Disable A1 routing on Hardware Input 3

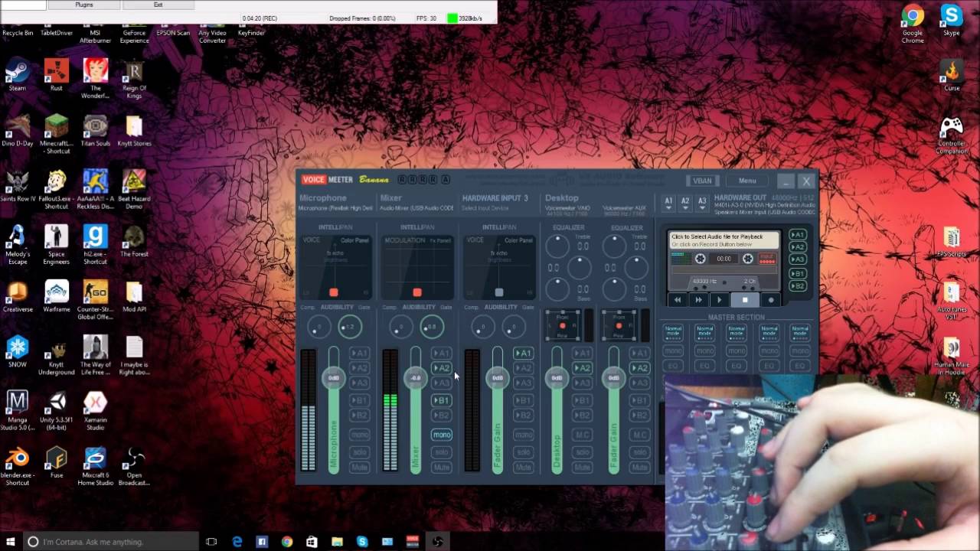[x=523, y=354]
